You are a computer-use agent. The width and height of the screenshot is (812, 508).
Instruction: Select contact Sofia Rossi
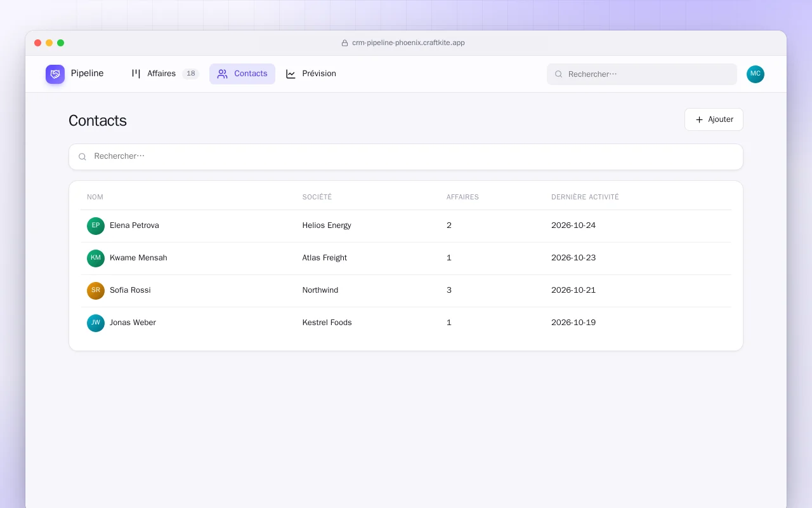[x=130, y=290]
